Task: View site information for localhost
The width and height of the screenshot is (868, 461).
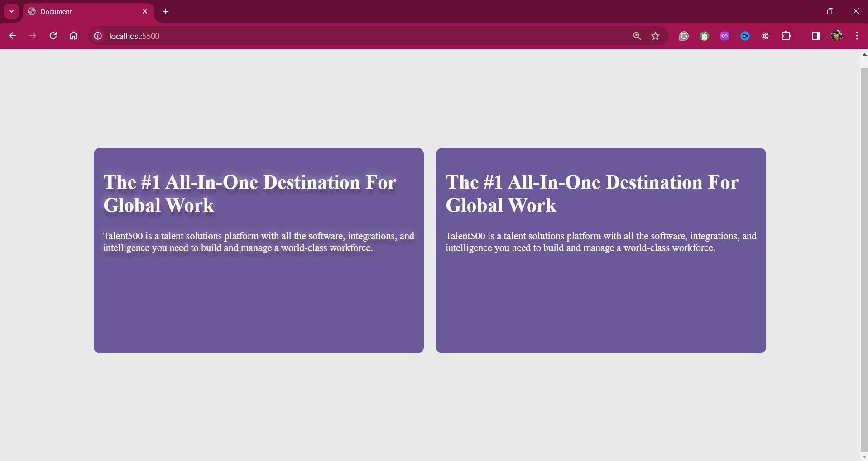Action: tap(98, 36)
